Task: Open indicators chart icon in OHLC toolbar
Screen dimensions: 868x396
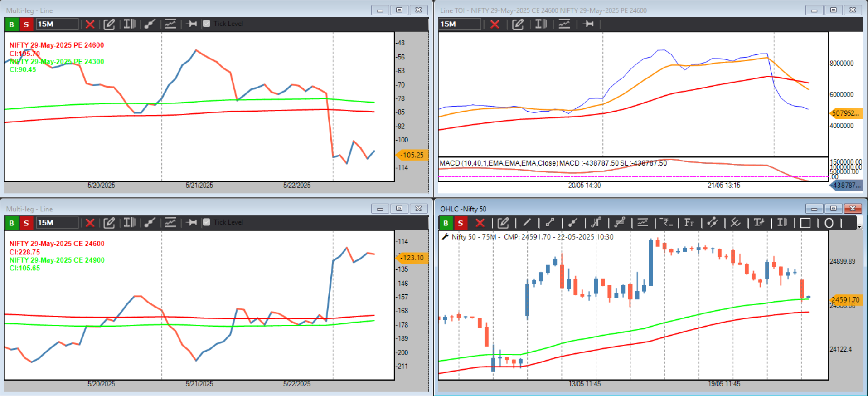Action: [643, 222]
